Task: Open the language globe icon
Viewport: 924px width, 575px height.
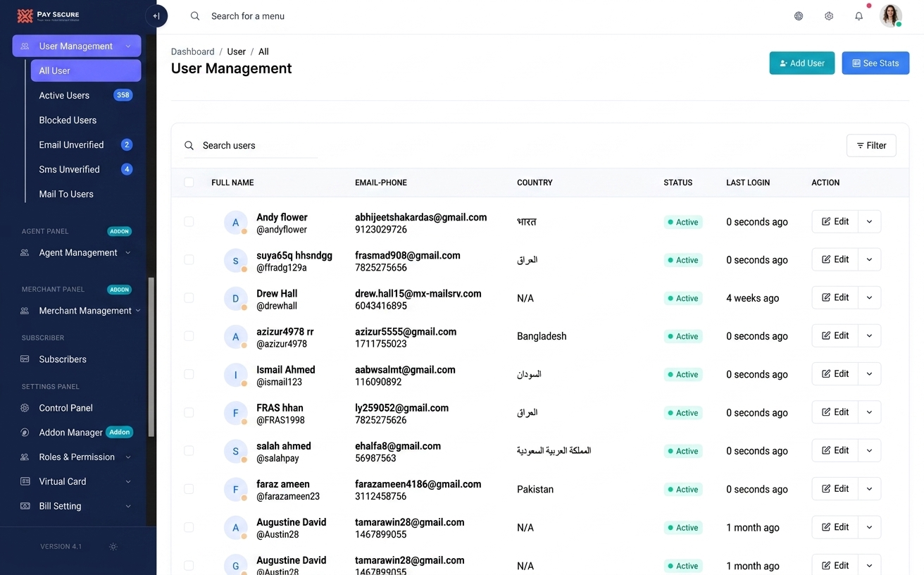Action: [799, 16]
